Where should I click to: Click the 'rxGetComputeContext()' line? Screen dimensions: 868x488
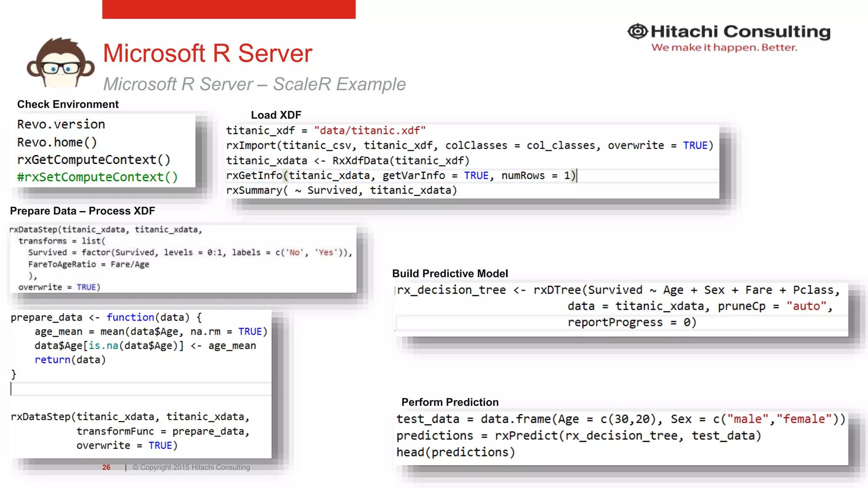(x=94, y=160)
